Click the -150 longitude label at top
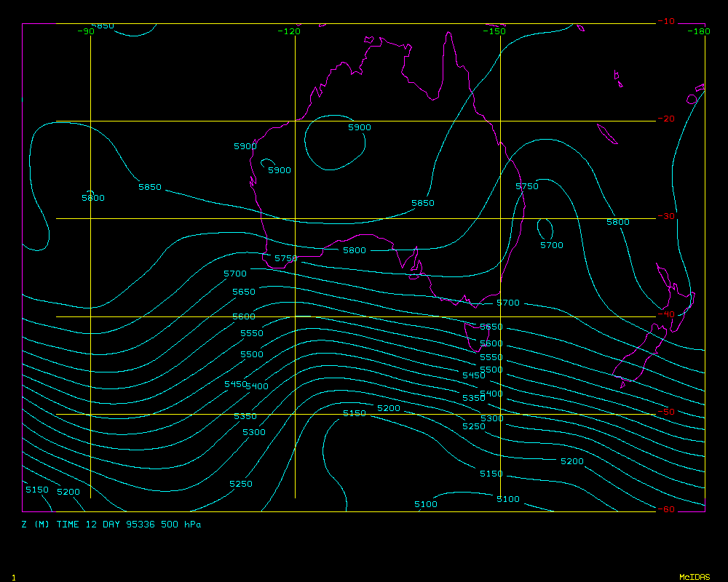 click(494, 31)
